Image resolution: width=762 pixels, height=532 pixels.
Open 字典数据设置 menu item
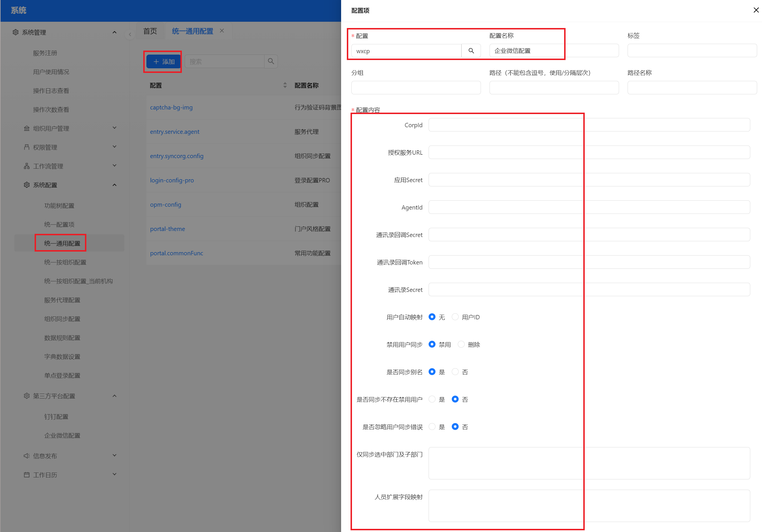[62, 357]
